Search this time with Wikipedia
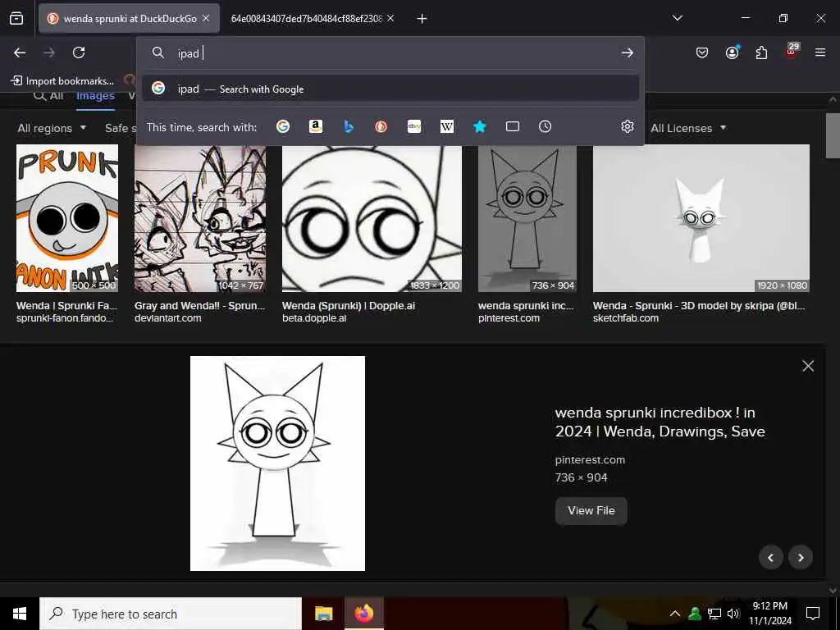This screenshot has height=630, width=840. pos(447,126)
